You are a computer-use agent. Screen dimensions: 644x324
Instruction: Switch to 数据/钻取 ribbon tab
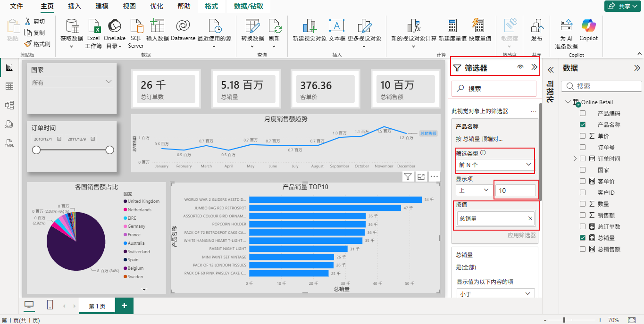(249, 6)
